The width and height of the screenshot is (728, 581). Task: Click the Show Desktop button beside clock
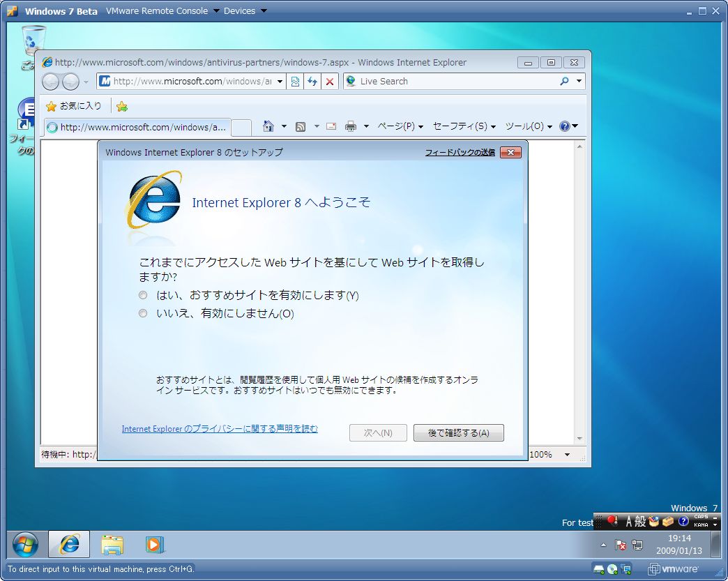[715, 544]
